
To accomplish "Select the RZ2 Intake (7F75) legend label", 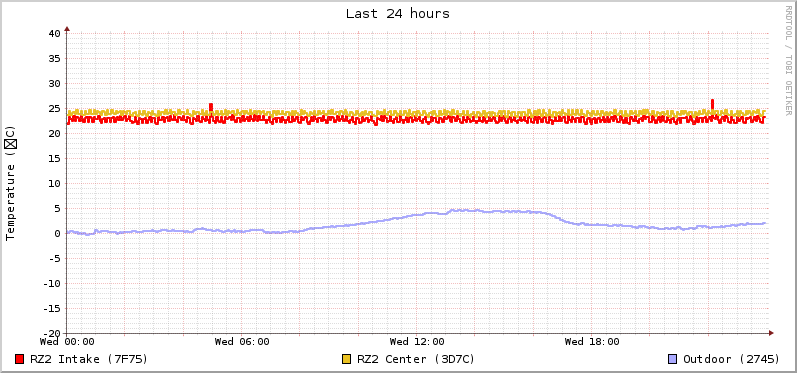I will (x=89, y=359).
